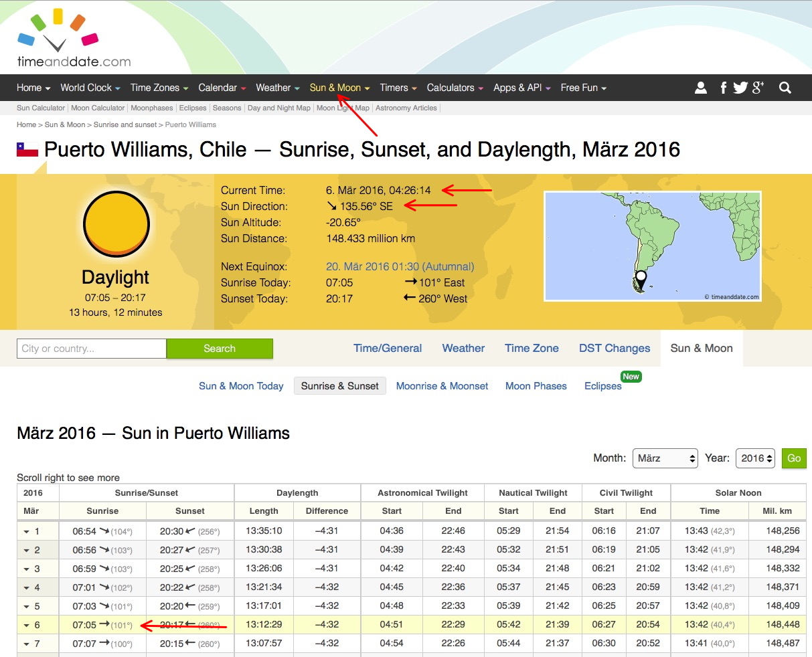This screenshot has height=657, width=812.
Task: Open the Month dropdown showing März
Action: 665,458
